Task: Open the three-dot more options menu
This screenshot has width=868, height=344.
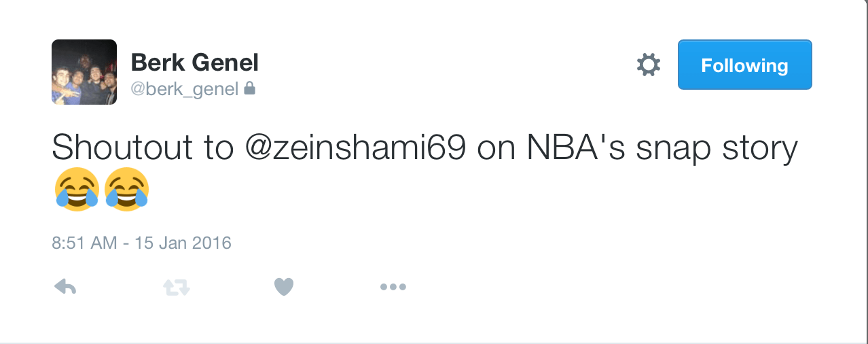Action: [393, 288]
